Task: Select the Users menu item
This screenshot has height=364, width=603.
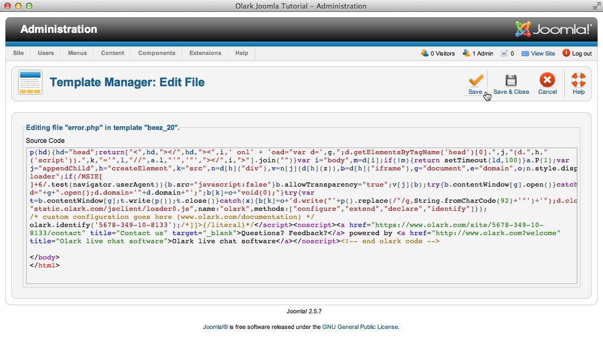Action: [45, 53]
